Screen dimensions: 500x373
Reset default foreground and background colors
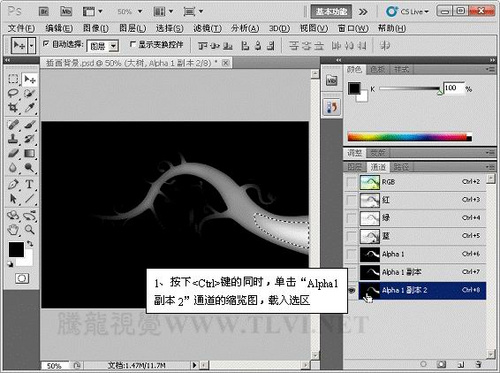[x=10, y=264]
